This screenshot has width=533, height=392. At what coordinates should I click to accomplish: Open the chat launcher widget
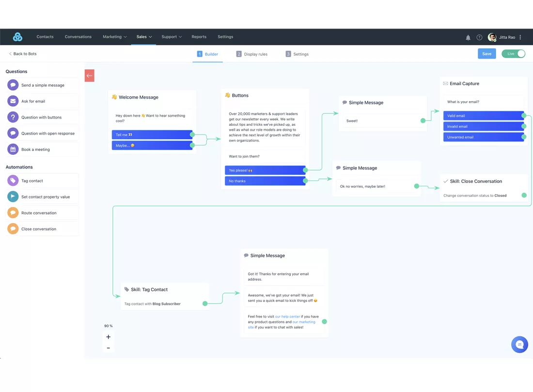tap(519, 345)
